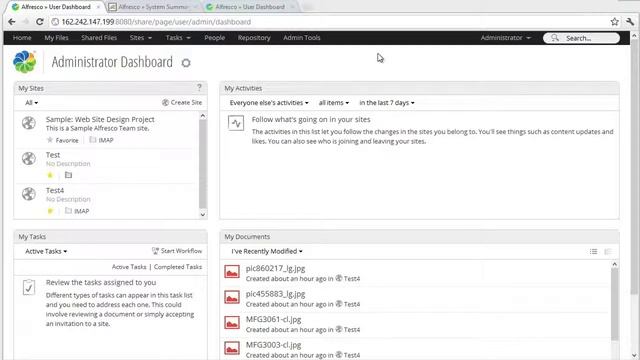Click Completed Tasks link
Image resolution: width=640 pixels, height=360 pixels.
pos(178,267)
